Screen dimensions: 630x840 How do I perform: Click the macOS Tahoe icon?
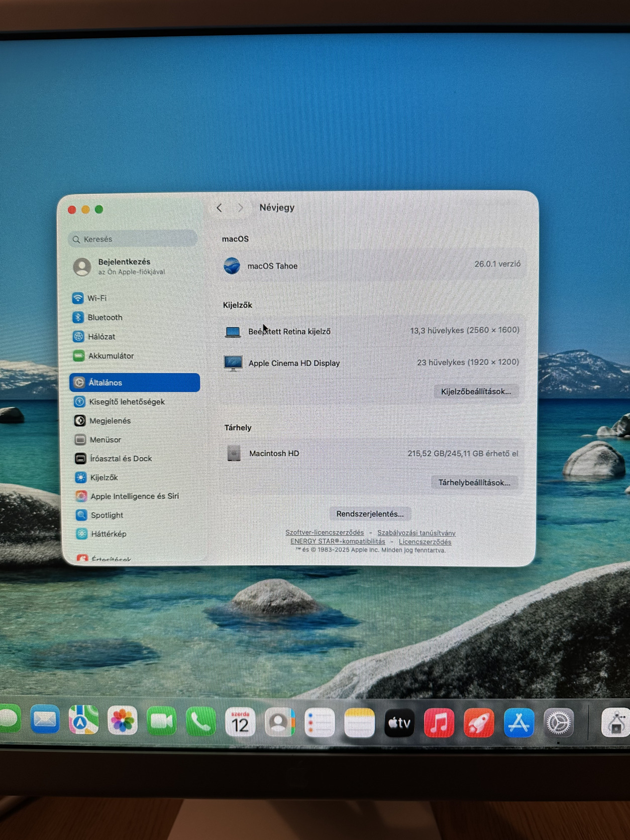[232, 266]
